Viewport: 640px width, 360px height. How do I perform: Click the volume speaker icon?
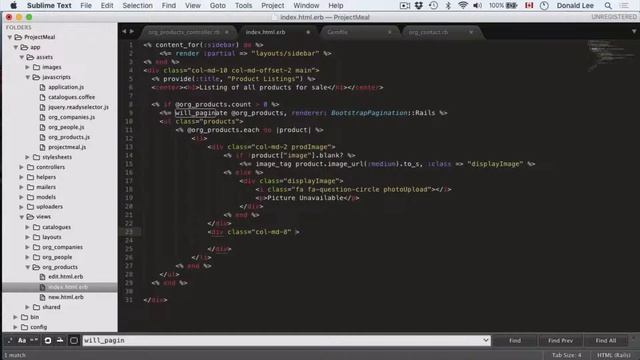477,5
